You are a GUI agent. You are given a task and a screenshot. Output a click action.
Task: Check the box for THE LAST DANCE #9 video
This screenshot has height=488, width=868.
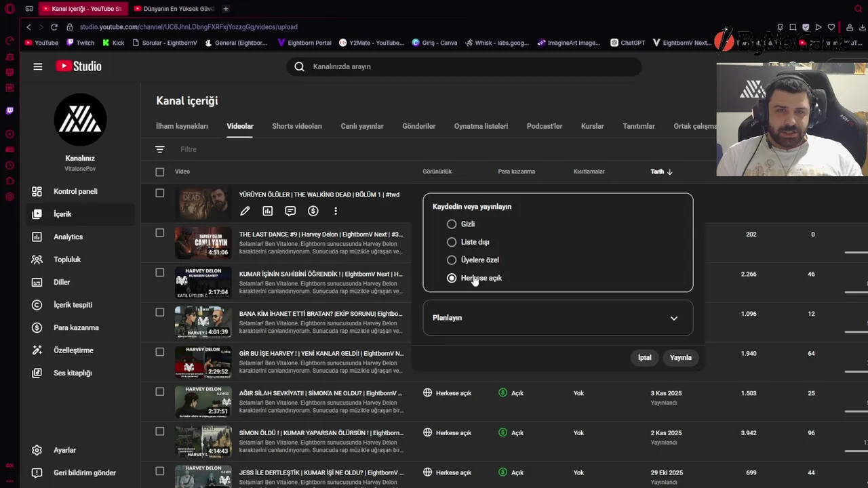(x=160, y=232)
